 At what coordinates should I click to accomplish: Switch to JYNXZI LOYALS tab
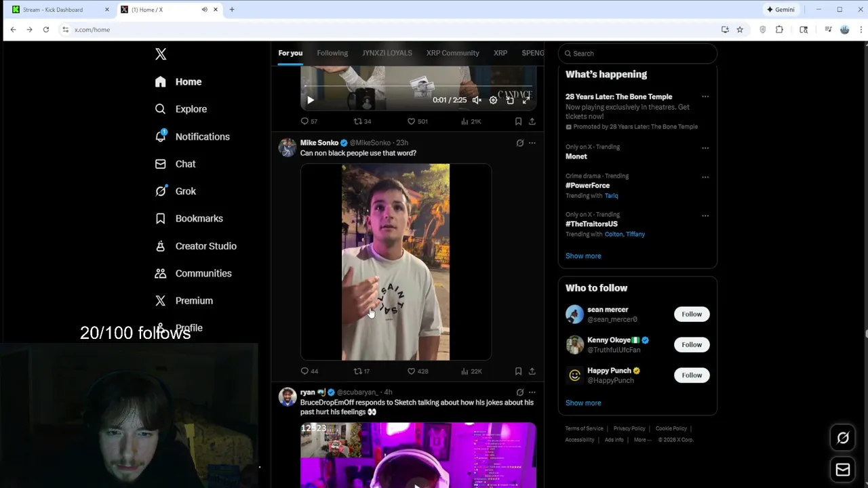[387, 53]
